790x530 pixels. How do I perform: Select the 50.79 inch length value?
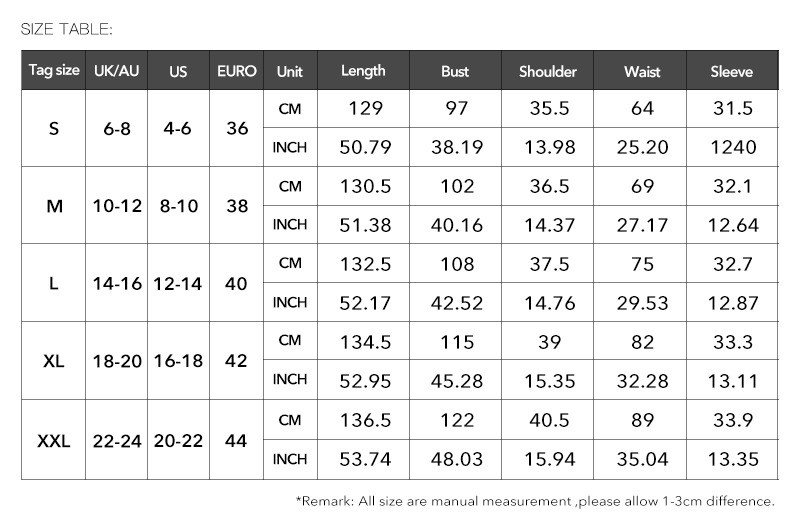(365, 148)
